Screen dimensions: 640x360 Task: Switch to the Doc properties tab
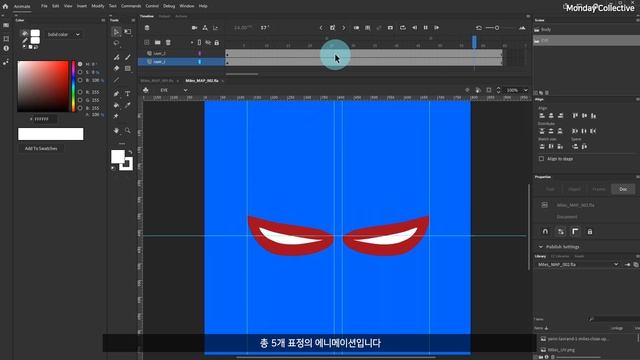[x=623, y=189]
